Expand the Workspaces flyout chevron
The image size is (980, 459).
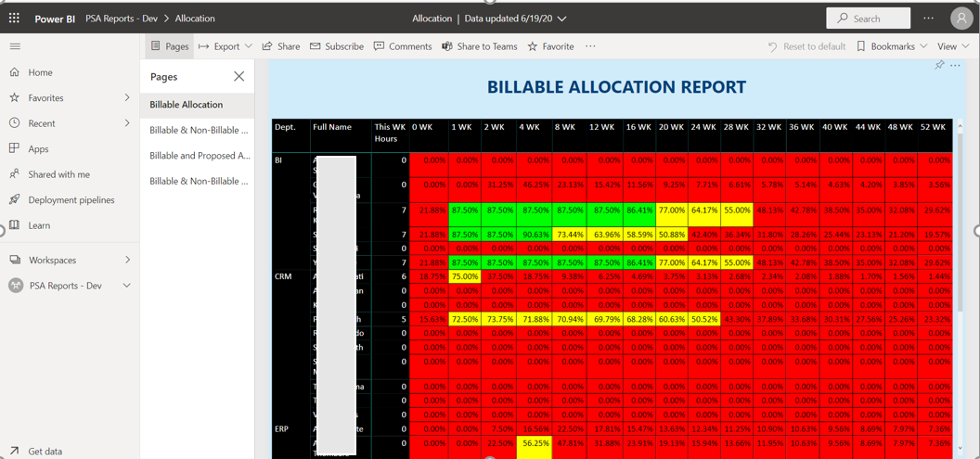pyautogui.click(x=128, y=261)
